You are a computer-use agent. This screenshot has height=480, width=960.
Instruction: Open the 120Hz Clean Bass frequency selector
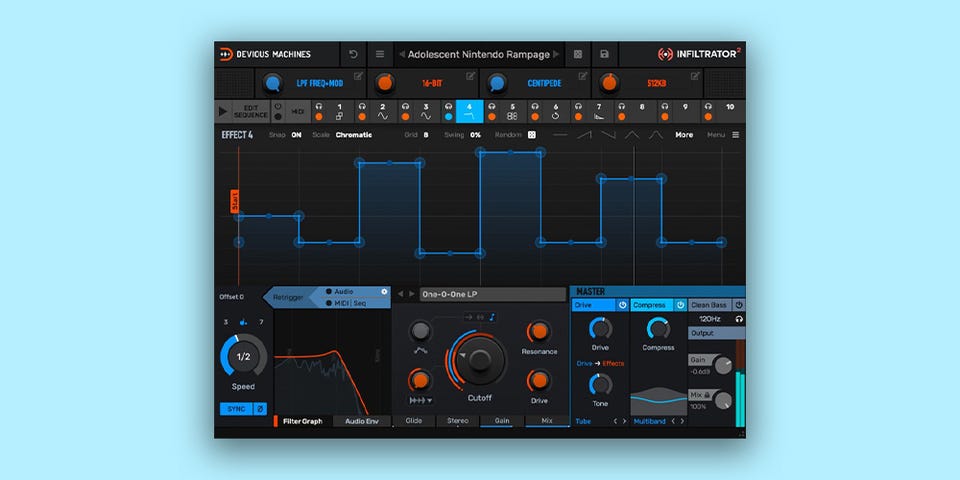(710, 319)
